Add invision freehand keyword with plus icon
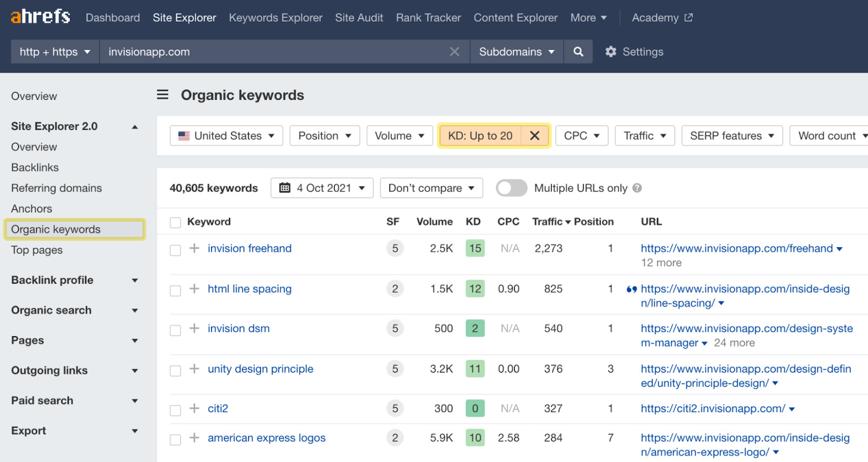The height and width of the screenshot is (462, 868). click(194, 248)
